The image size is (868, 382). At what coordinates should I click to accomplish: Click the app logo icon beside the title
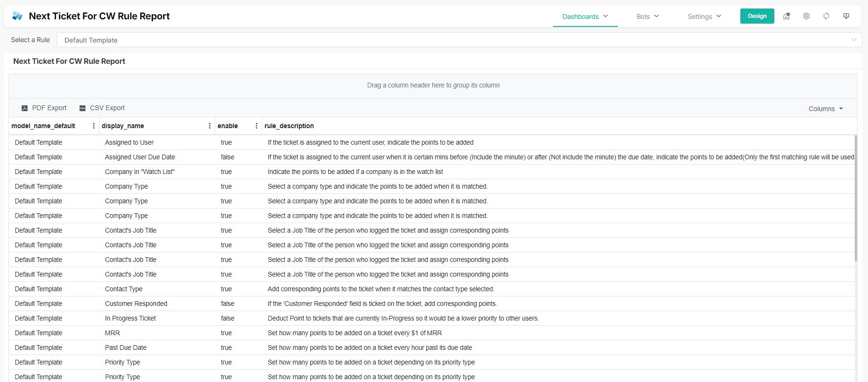(x=18, y=16)
